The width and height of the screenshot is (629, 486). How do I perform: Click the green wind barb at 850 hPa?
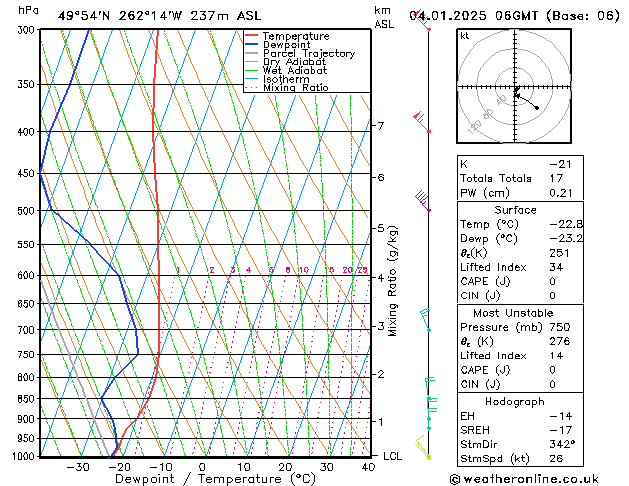pyautogui.click(x=431, y=399)
